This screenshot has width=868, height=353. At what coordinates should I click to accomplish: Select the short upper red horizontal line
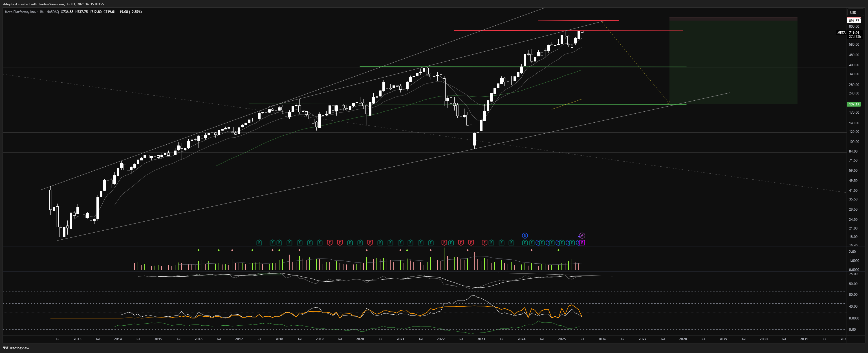pos(578,21)
